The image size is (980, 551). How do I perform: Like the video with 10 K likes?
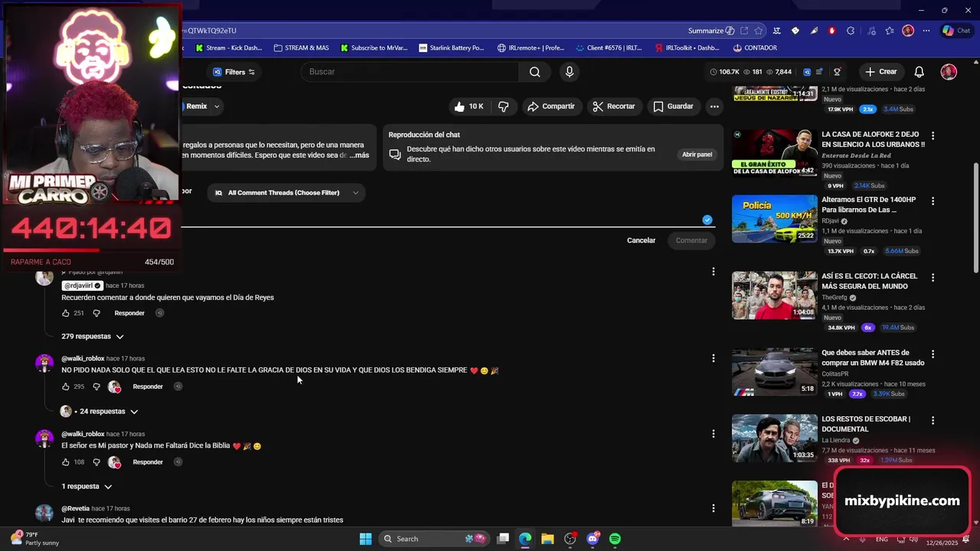coord(468,106)
